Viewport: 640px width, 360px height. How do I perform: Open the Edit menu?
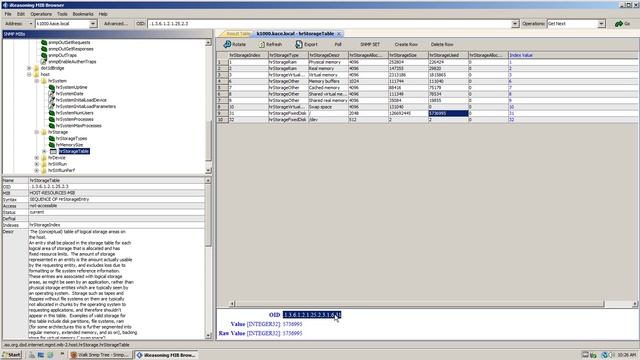coord(21,14)
